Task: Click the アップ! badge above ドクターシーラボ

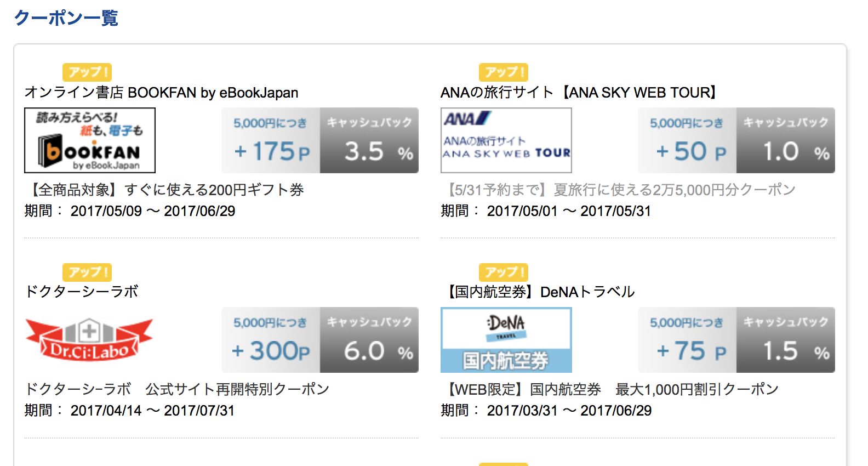Action: coord(87,272)
